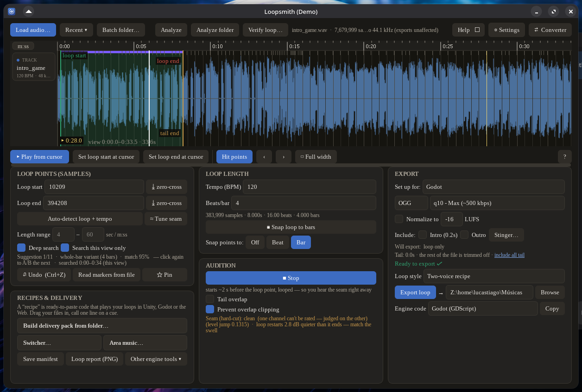Open Stinger options
Image resolution: width=582 pixels, height=392 pixels.
[506, 235]
